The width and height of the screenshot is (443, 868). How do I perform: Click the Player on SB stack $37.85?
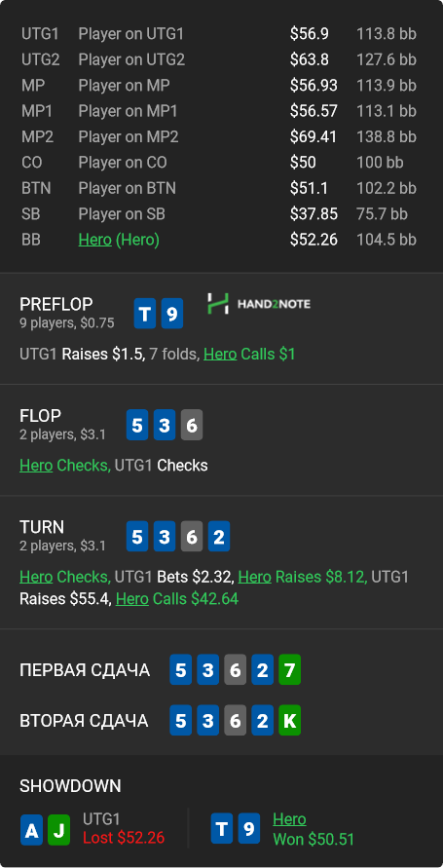point(314,213)
